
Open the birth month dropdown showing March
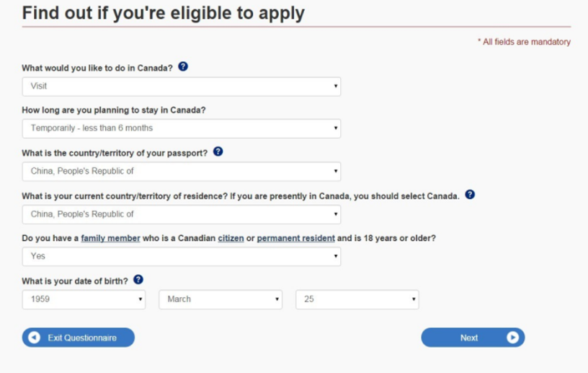pyautogui.click(x=220, y=299)
